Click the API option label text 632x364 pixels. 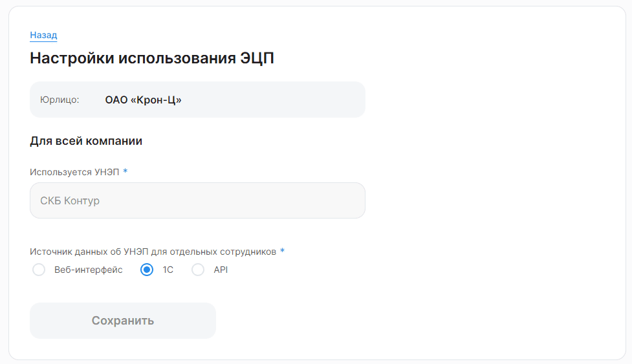221,270
